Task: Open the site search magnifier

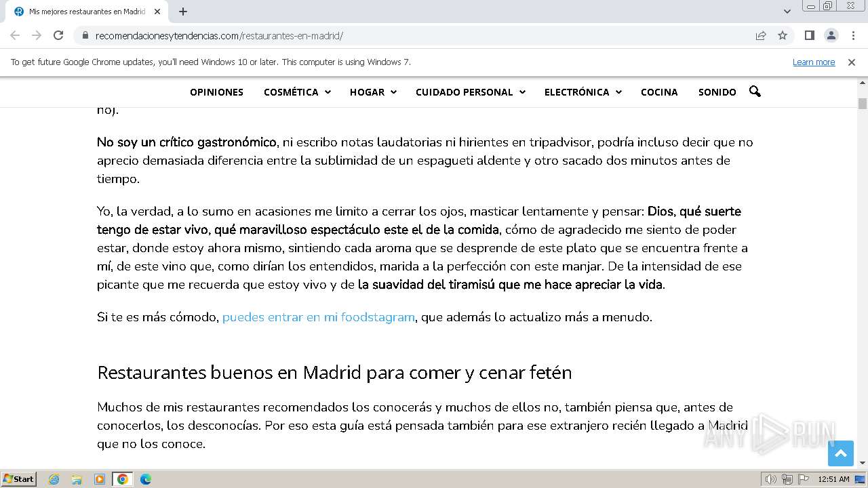Action: pos(755,91)
